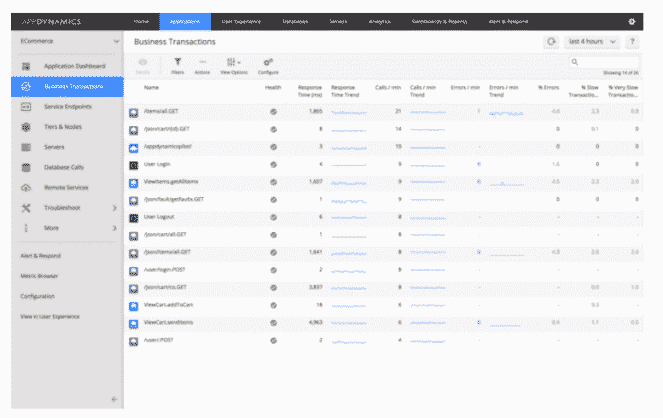Open the Analytics tab
This screenshot has height=418, width=663.
point(380,22)
